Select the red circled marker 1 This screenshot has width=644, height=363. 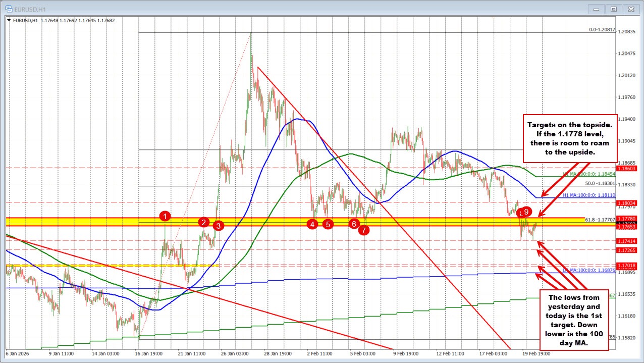click(164, 217)
